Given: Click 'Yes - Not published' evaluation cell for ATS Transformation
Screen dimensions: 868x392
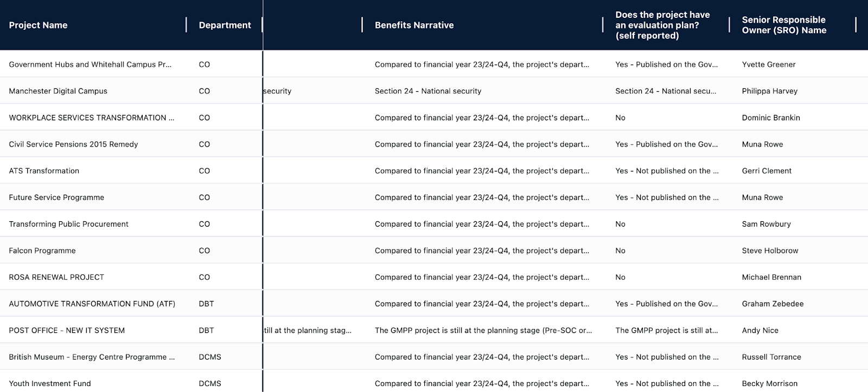Looking at the screenshot, I should pos(667,171).
